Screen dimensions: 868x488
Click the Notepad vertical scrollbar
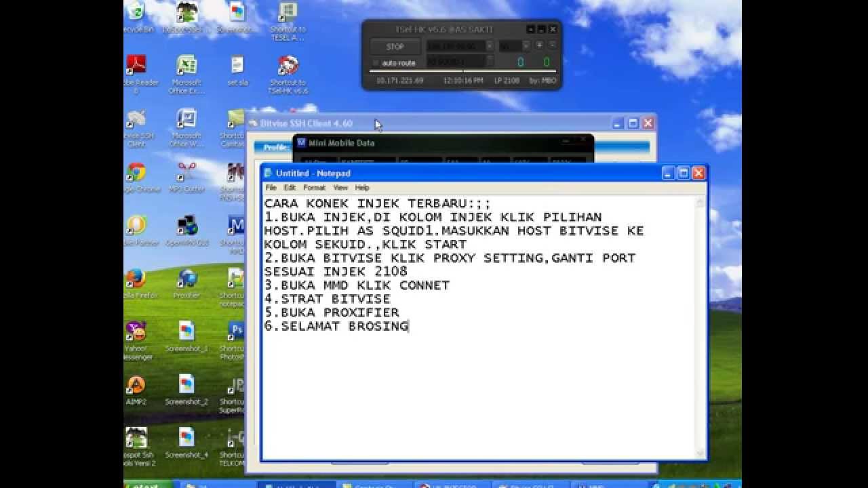pyautogui.click(x=701, y=329)
